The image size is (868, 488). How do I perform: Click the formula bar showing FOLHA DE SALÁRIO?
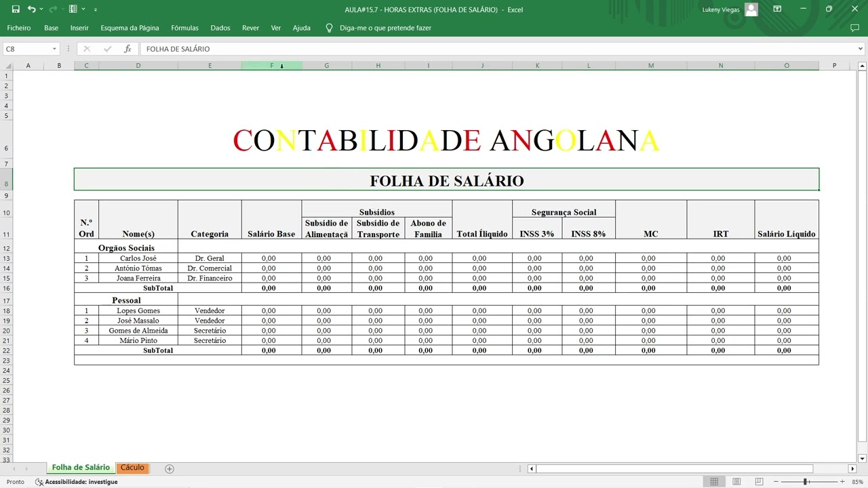coord(500,49)
